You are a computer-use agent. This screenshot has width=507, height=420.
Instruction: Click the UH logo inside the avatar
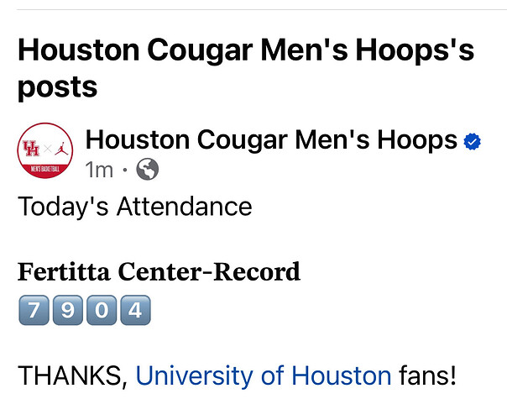31,149
